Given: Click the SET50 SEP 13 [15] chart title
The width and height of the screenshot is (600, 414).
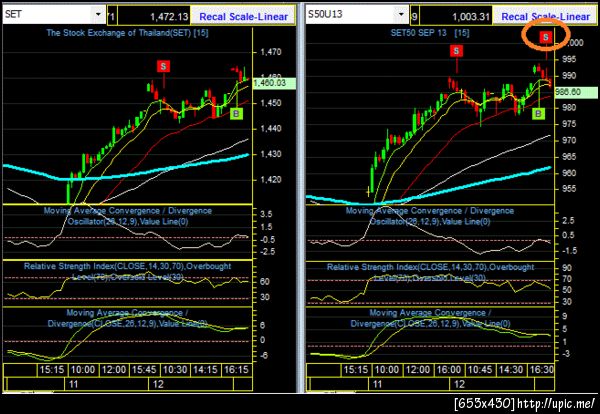Looking at the screenshot, I should [x=430, y=33].
